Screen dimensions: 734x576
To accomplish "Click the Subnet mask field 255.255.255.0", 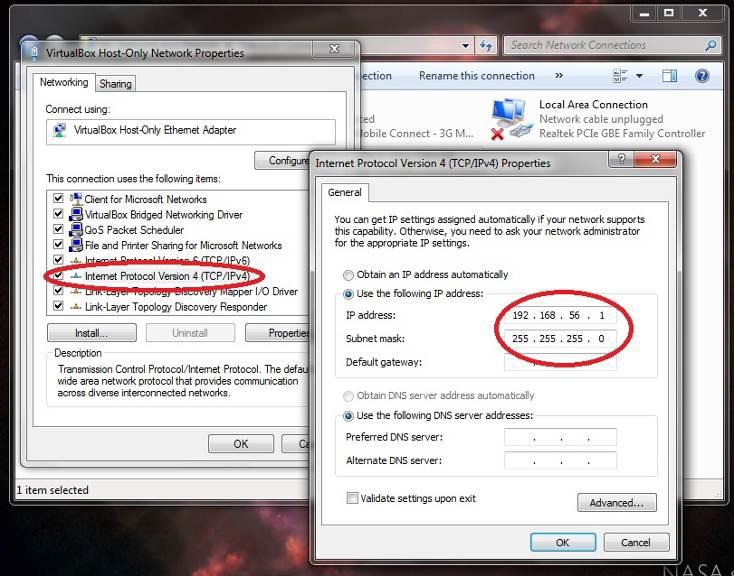I will [x=560, y=339].
